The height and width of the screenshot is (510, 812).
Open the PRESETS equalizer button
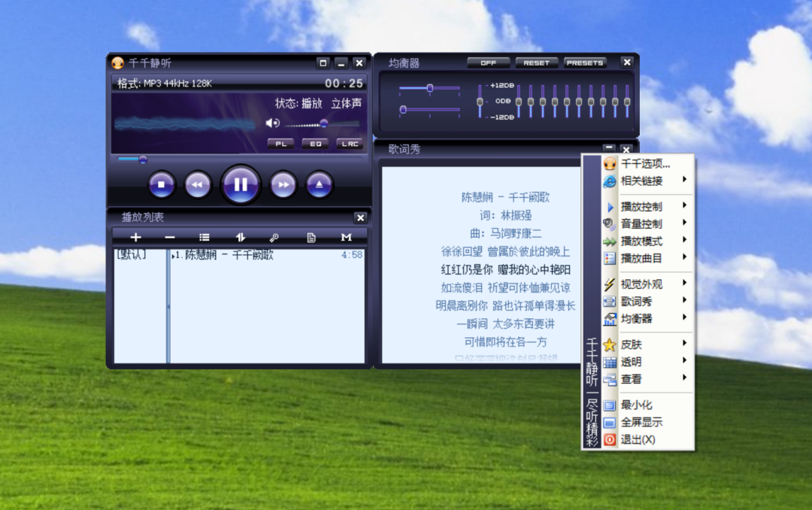585,62
